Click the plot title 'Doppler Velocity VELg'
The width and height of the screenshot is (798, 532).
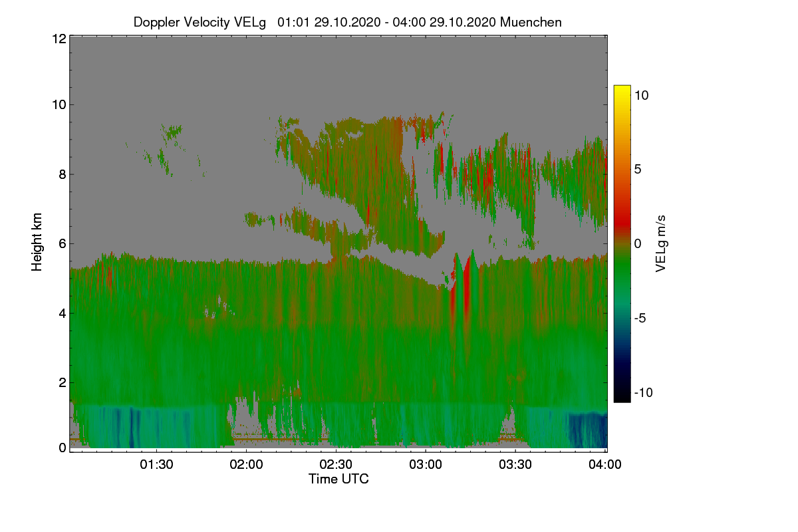tap(199, 22)
